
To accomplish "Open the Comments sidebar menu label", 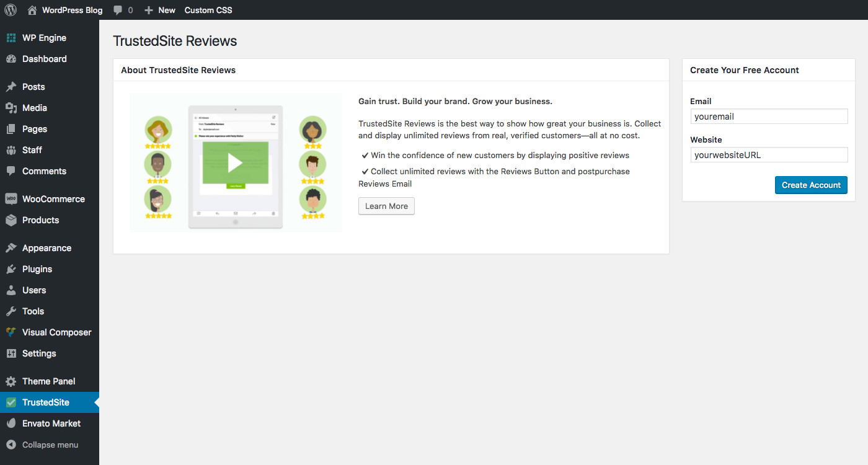I will point(44,171).
